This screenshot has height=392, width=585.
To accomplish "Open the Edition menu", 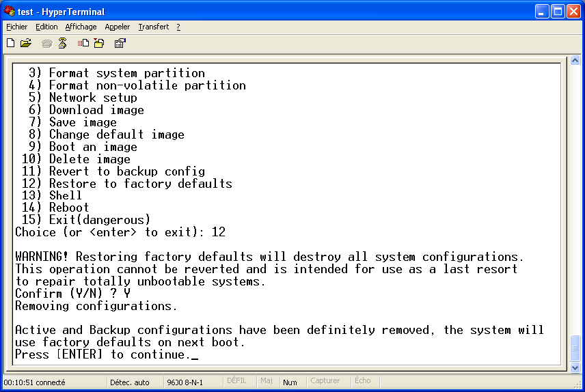I will (x=46, y=27).
